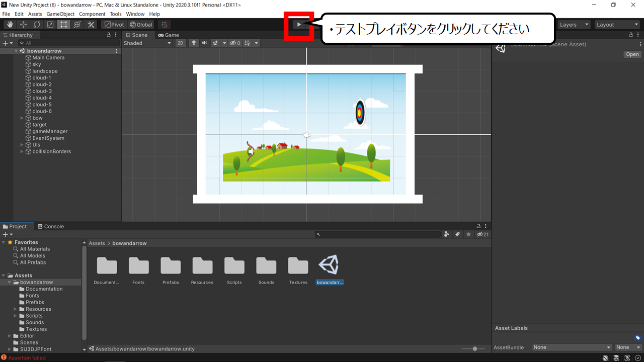Toggle scene grid visibility button
644x362 pixels.
point(247,43)
